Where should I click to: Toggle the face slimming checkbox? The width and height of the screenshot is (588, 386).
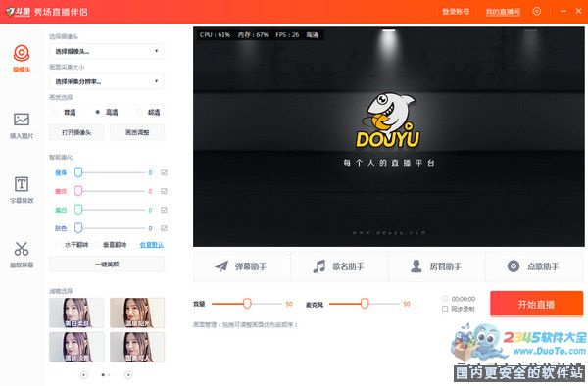164,172
